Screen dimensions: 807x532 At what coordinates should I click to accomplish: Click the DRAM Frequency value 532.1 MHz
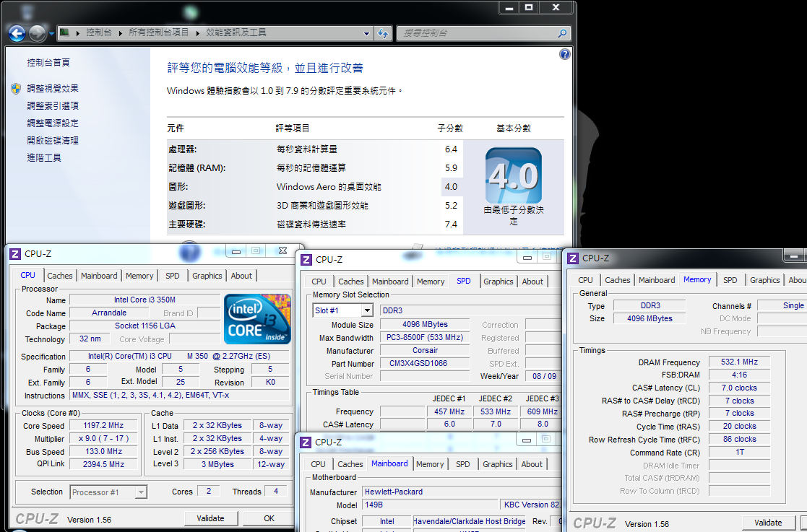point(739,362)
